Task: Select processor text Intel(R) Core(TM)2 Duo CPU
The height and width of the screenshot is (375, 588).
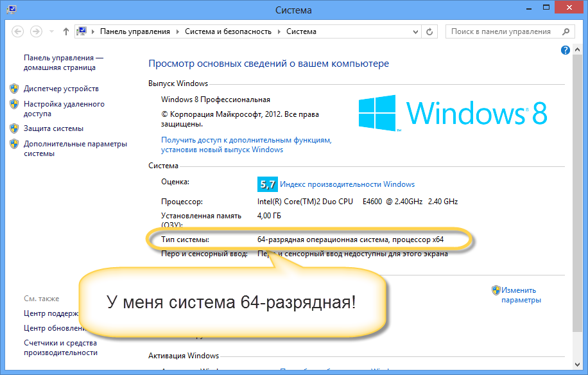Action: pyautogui.click(x=305, y=202)
